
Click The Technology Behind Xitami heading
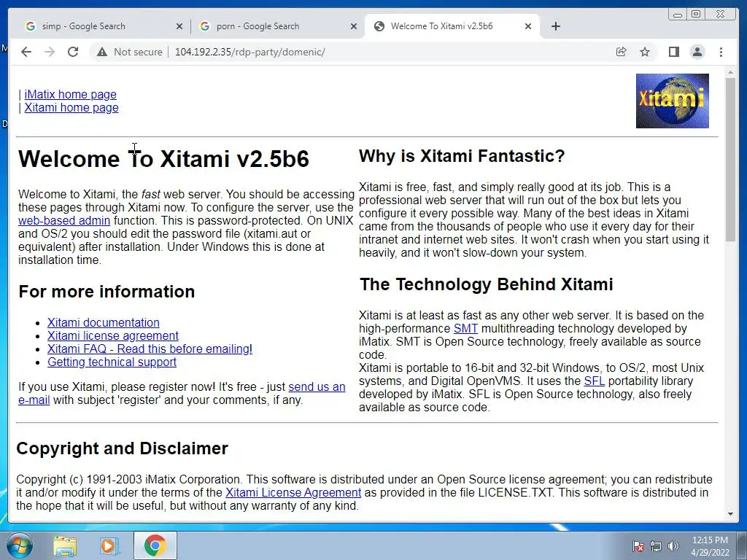486,284
